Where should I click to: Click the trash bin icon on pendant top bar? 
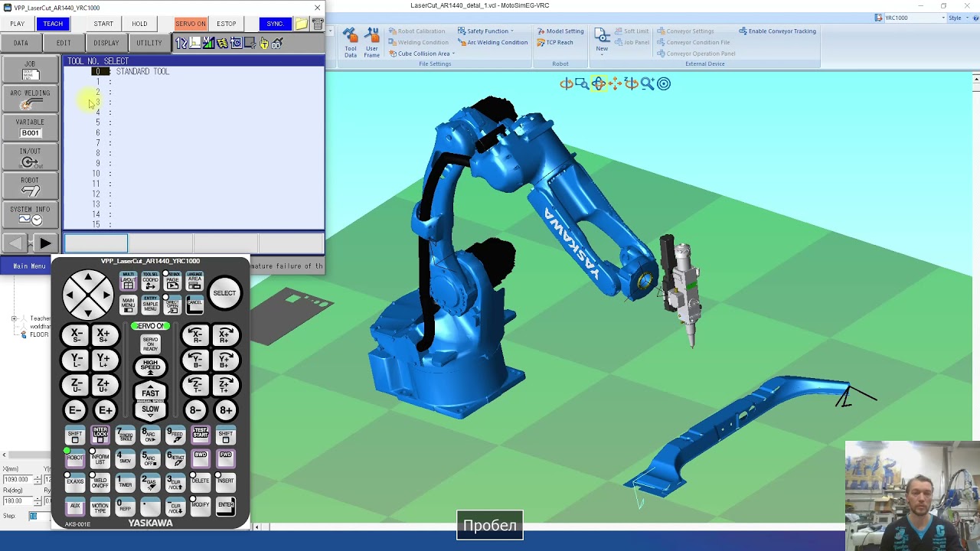pyautogui.click(x=317, y=24)
